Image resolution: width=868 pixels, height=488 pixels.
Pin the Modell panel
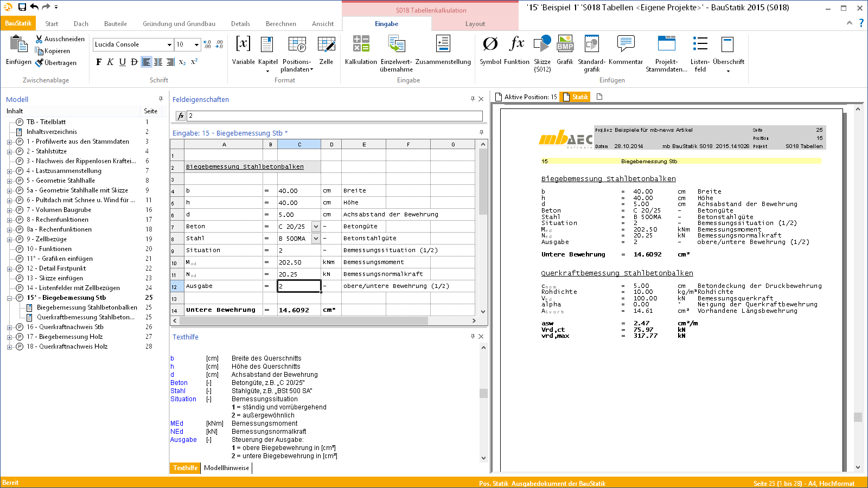point(161,99)
